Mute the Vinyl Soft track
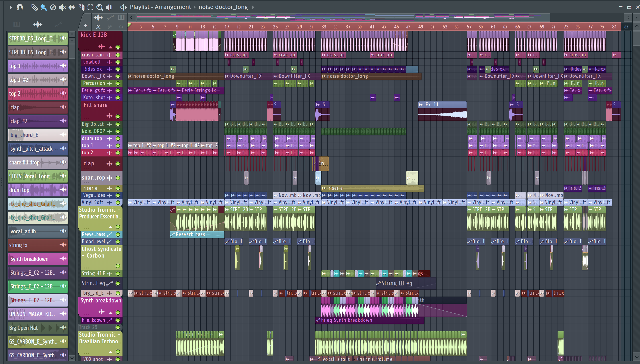The width and height of the screenshot is (640, 364). click(118, 202)
